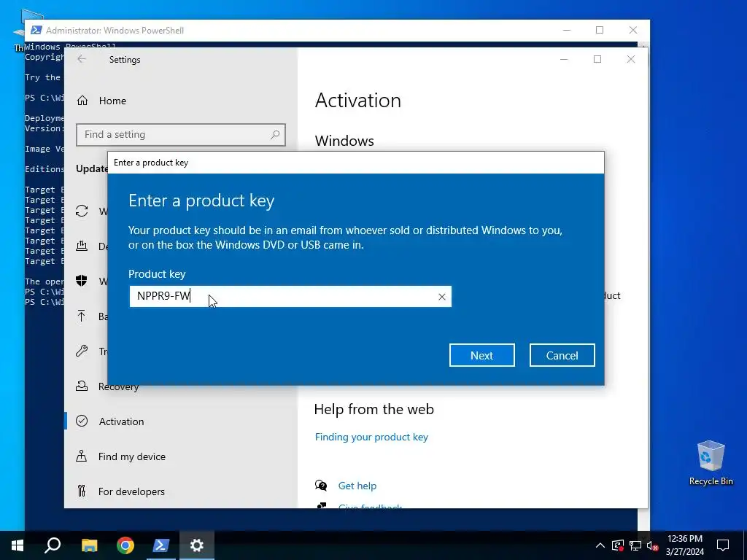Viewport: 747px width, 560px height.
Task: Open taskbar Search
Action: tap(53, 545)
